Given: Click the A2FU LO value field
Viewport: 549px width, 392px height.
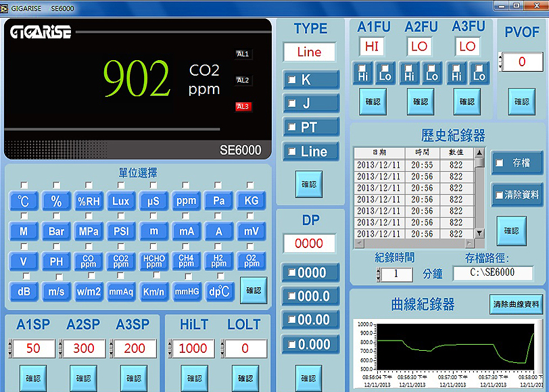Looking at the screenshot, I should (x=419, y=46).
